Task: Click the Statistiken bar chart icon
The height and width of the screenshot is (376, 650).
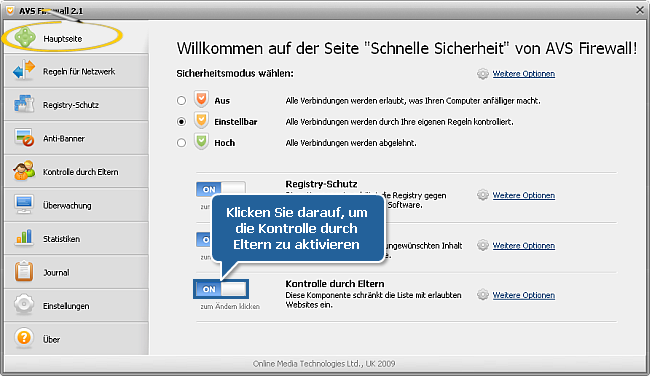Action: 24,238
